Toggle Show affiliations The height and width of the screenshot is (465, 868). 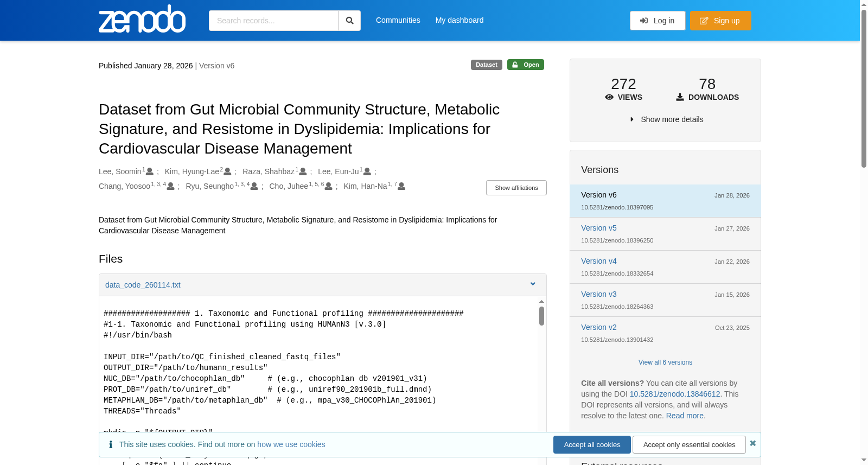pos(516,188)
